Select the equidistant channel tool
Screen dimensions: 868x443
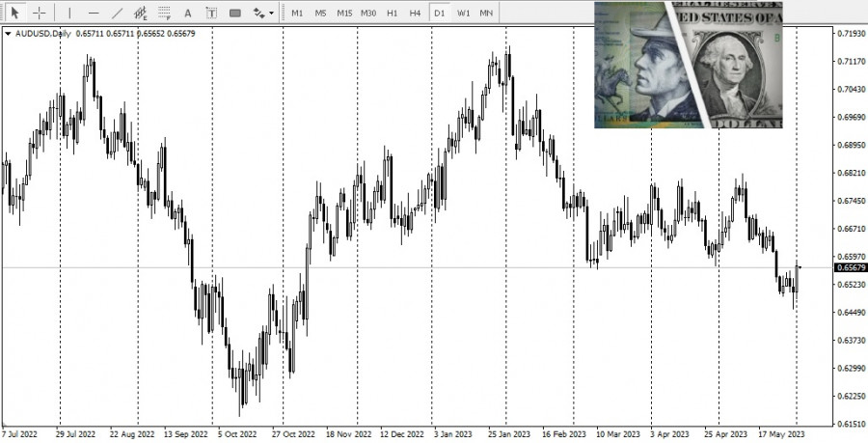(141, 13)
